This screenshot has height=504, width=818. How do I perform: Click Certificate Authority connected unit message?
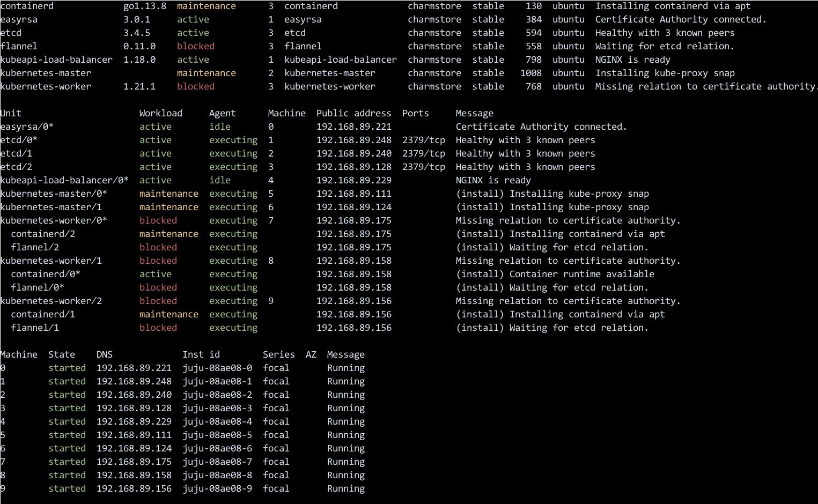542,127
